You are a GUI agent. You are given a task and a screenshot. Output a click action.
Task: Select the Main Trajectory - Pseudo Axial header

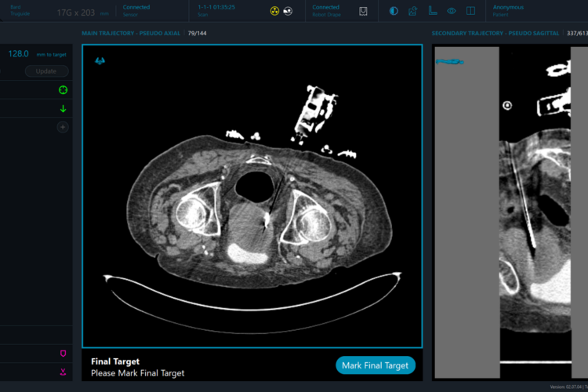131,33
